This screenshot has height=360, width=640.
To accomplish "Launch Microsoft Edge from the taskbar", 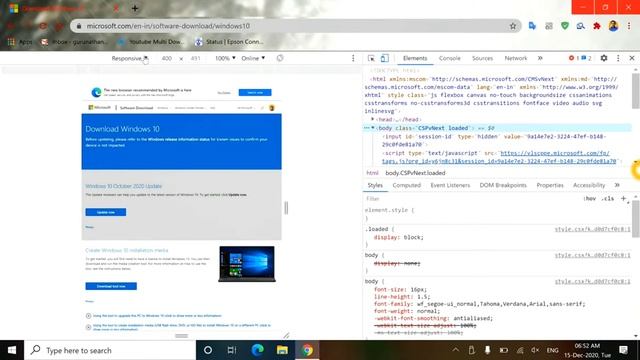I will pos(257,350).
